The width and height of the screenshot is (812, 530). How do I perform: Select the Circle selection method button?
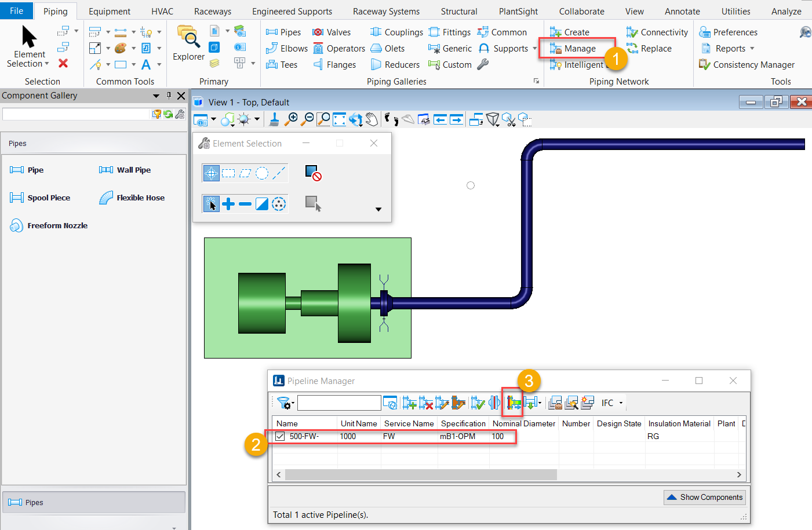[x=262, y=173]
